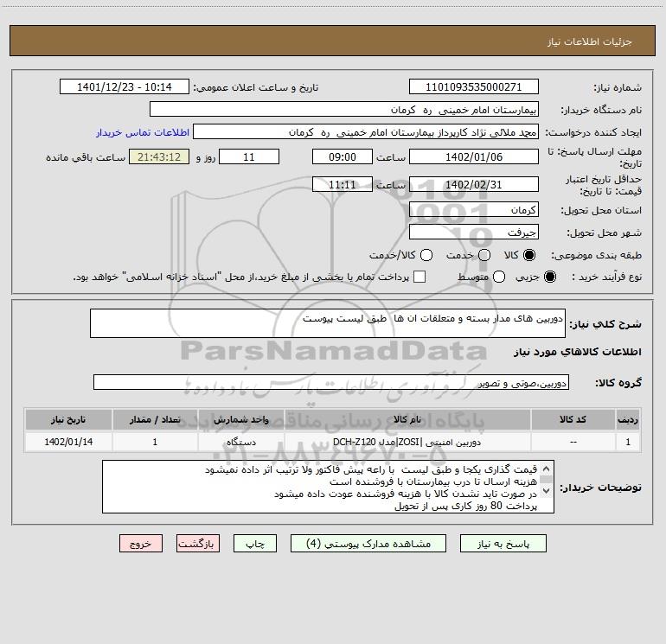
Task: Click price validity date 1402/02/31
Action: pos(474,184)
